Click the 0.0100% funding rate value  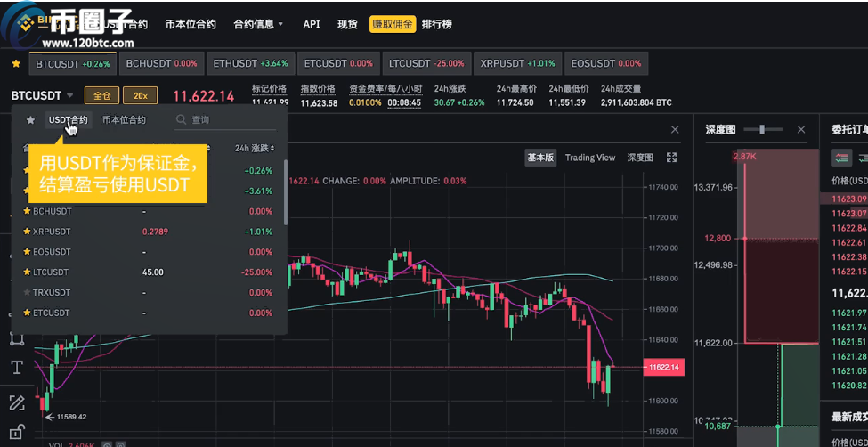pos(365,102)
